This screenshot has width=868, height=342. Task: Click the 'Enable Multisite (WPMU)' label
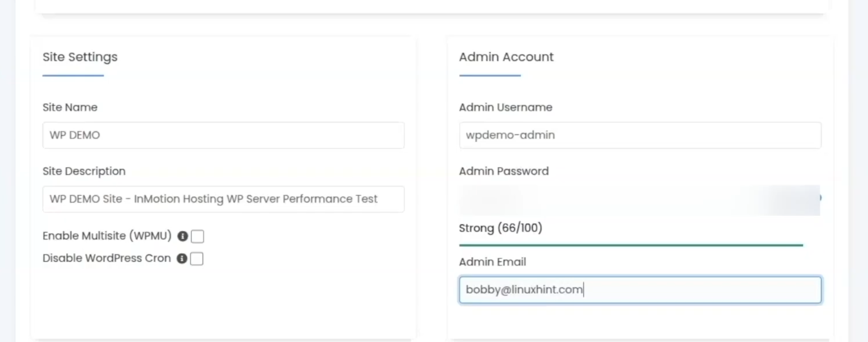(x=107, y=236)
